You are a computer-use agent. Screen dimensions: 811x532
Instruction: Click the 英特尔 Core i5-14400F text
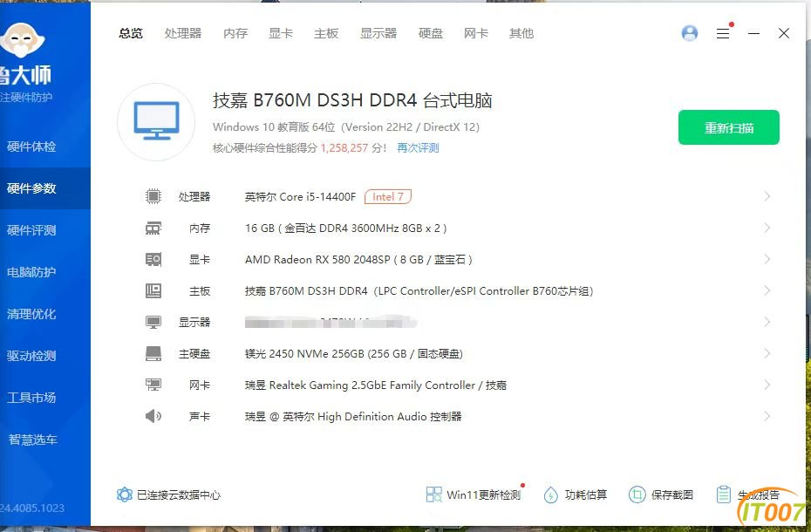pyautogui.click(x=301, y=196)
